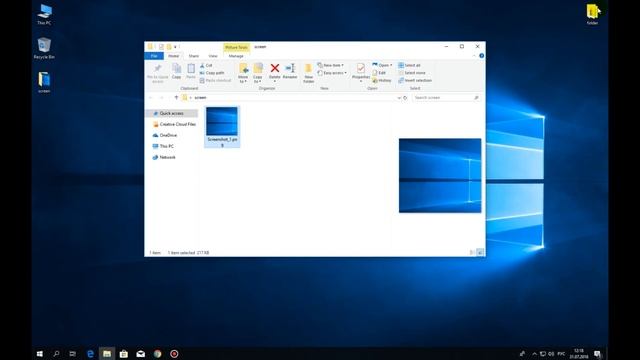Click the File Explorer taskbar icon
The image size is (640, 360).
107,353
